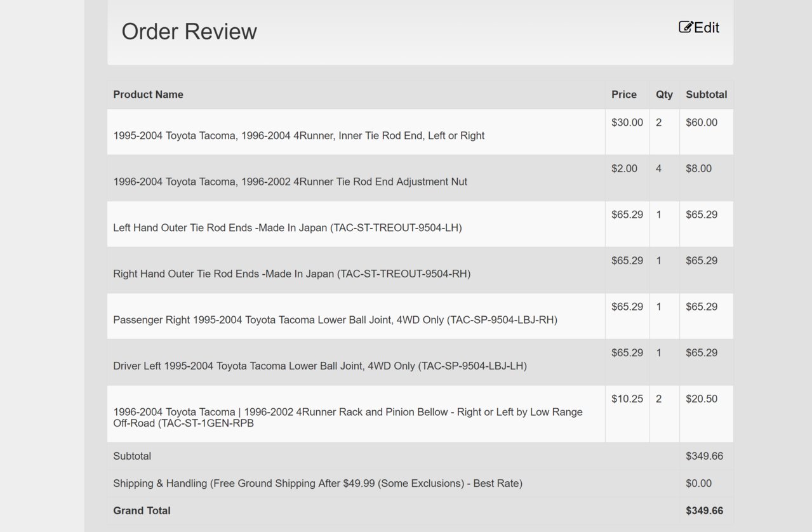Select the Tie Rod End Adjustment Nut row
The width and height of the screenshot is (812, 532).
420,178
